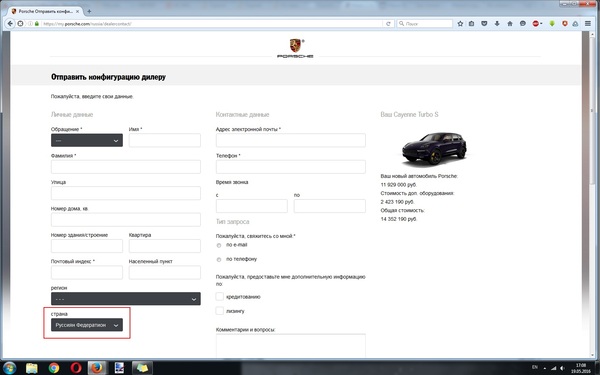Click the EN language indicator in tray
This screenshot has width=600, height=375.
tap(535, 367)
